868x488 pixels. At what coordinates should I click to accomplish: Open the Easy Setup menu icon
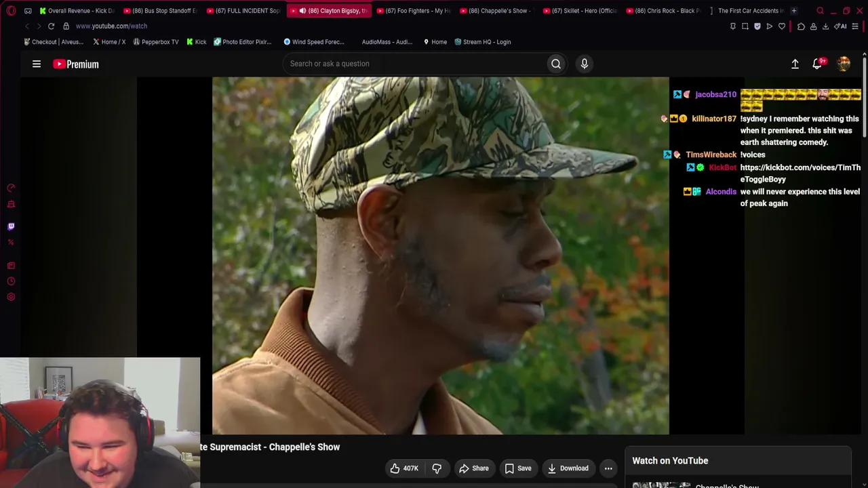click(855, 26)
